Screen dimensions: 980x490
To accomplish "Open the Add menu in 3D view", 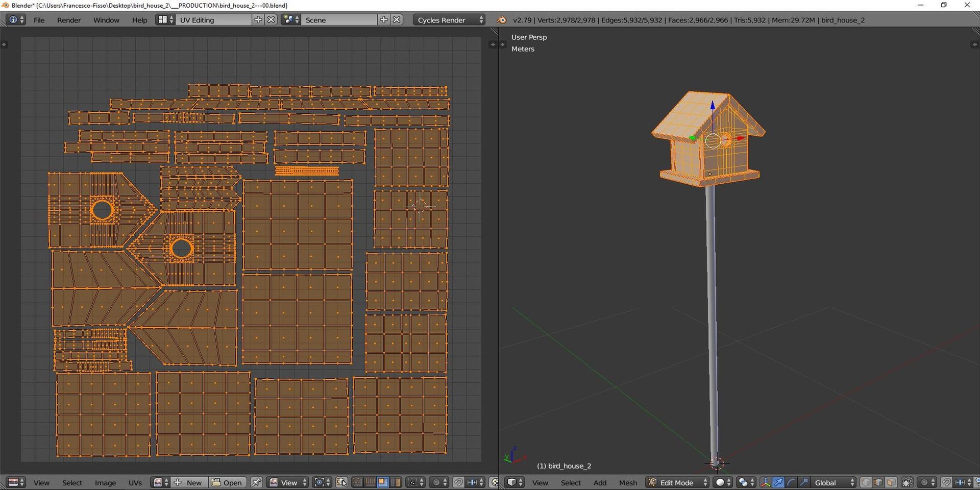I will coord(600,482).
